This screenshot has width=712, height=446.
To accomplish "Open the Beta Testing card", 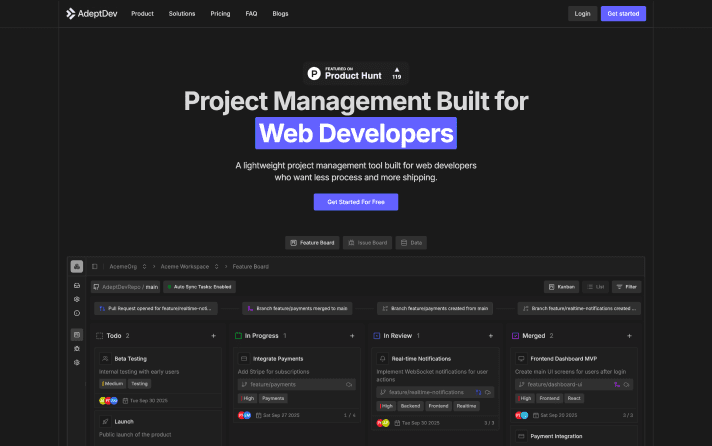I will pyautogui.click(x=158, y=378).
